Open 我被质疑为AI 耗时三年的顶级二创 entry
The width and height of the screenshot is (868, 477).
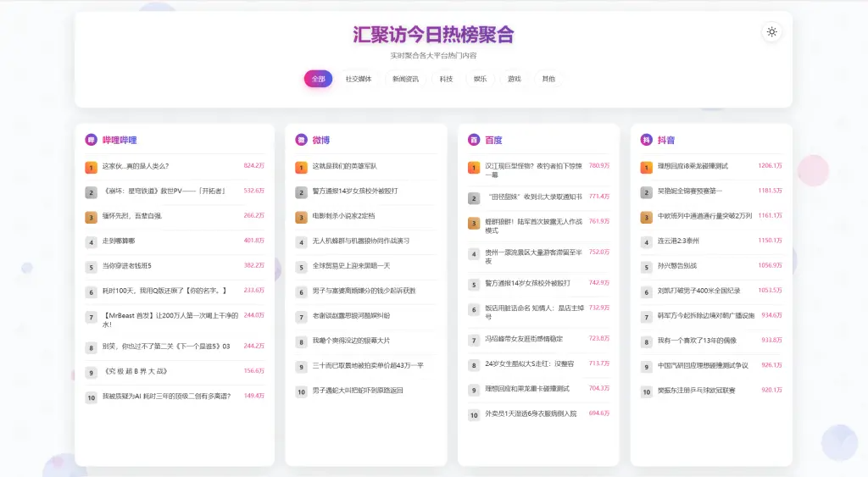coord(167,397)
